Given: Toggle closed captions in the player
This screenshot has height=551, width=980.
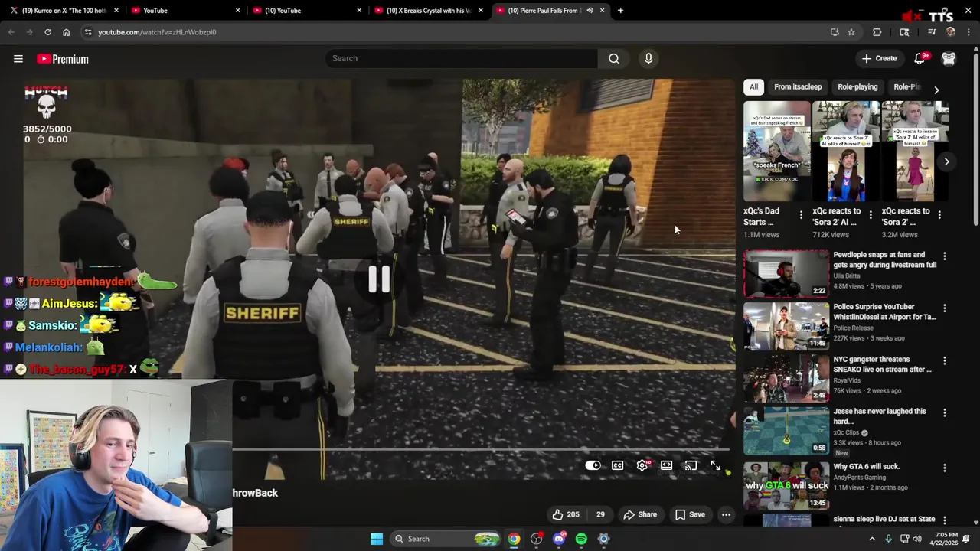Looking at the screenshot, I should 617,465.
